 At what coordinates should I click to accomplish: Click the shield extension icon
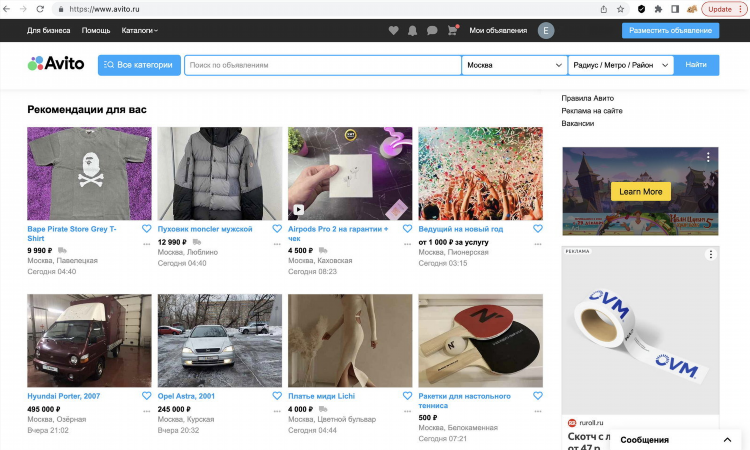point(641,9)
